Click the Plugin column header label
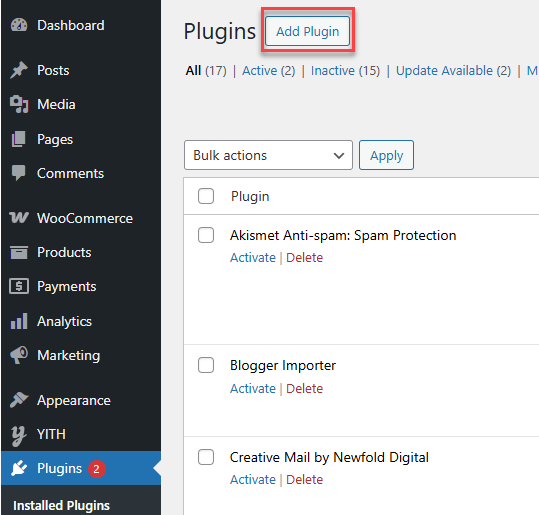Screen dimensions: 539x515 250,197
